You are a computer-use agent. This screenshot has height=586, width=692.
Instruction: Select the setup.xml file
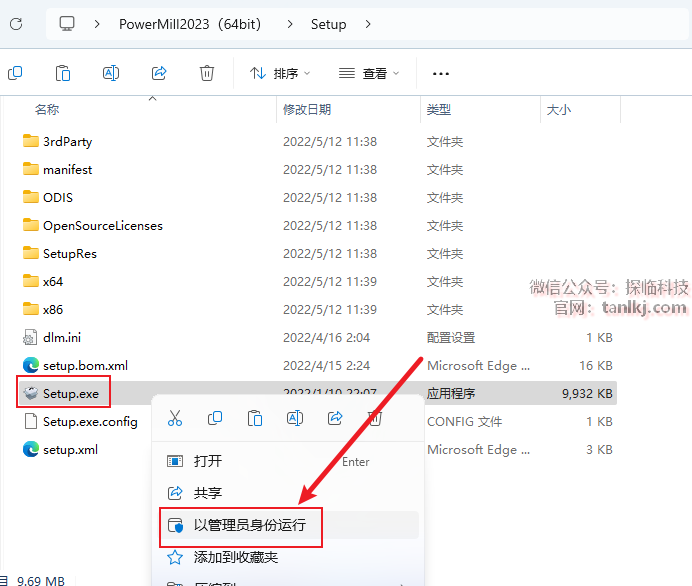coord(70,450)
